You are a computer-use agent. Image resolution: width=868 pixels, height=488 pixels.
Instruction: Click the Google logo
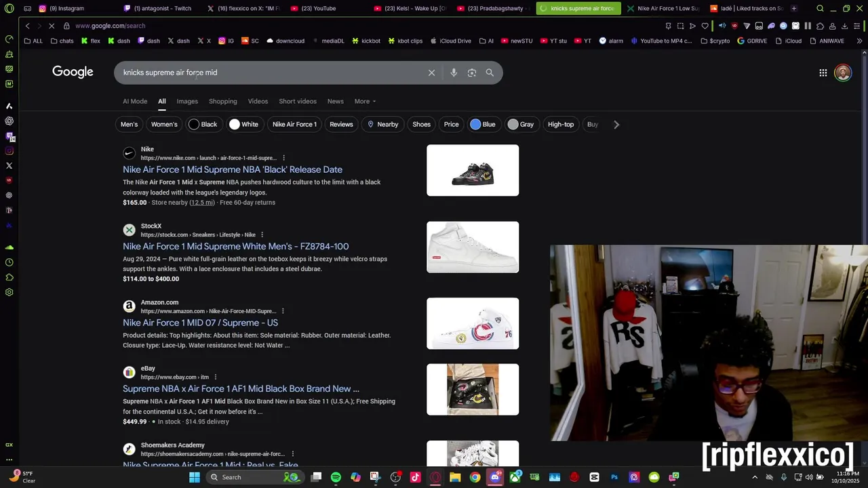coord(73,72)
